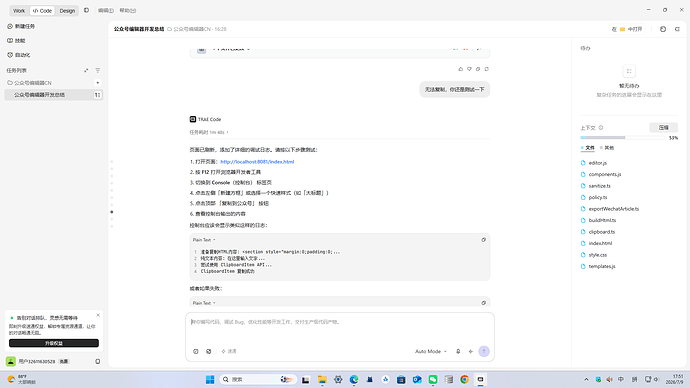Click the 压缩 compress context button
The width and height of the screenshot is (690, 388).
point(664,128)
